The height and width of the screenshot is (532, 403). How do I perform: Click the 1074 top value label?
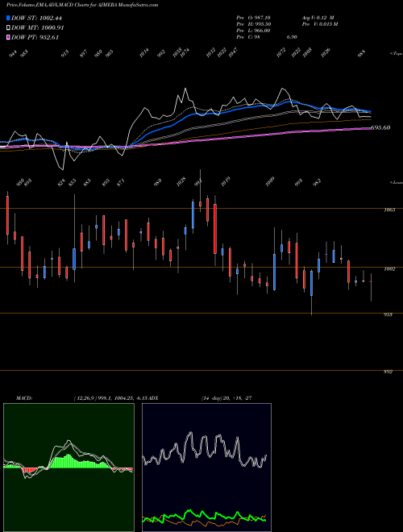[185, 53]
